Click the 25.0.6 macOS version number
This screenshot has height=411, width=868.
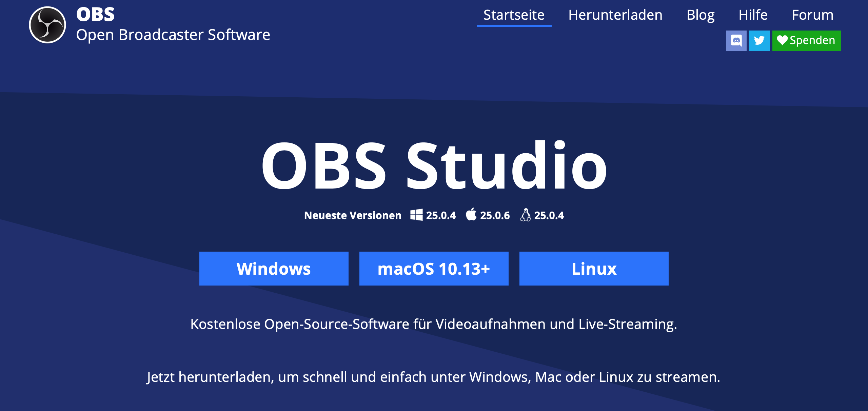point(495,215)
